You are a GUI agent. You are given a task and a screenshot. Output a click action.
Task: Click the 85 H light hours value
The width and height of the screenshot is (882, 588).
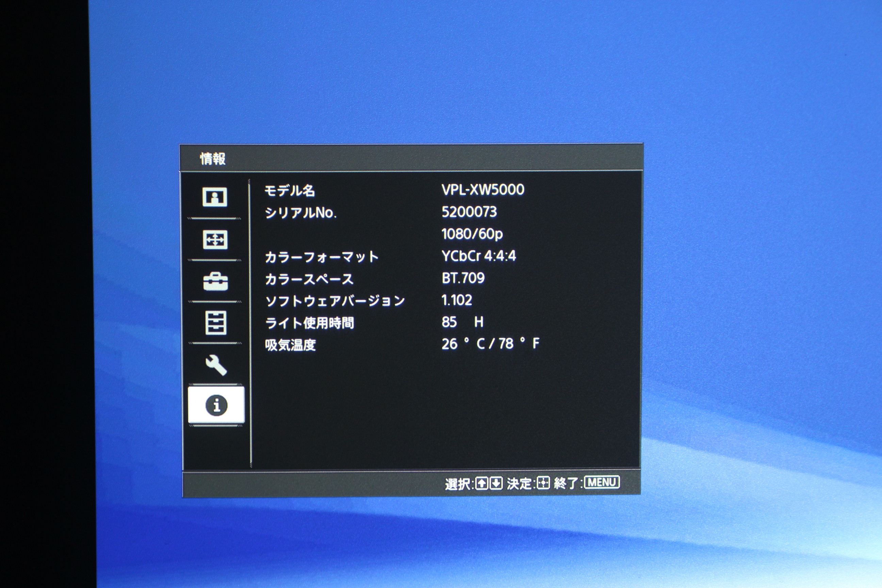pos(463,322)
